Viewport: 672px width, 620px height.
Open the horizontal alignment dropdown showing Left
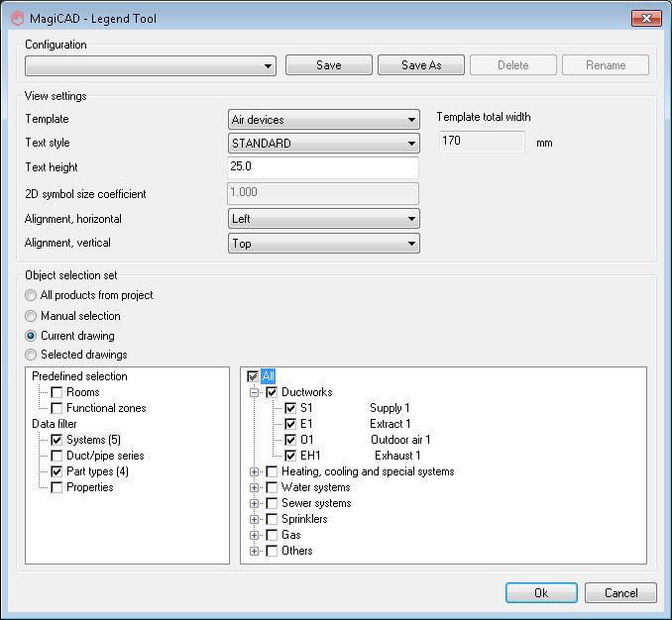pyautogui.click(x=323, y=219)
